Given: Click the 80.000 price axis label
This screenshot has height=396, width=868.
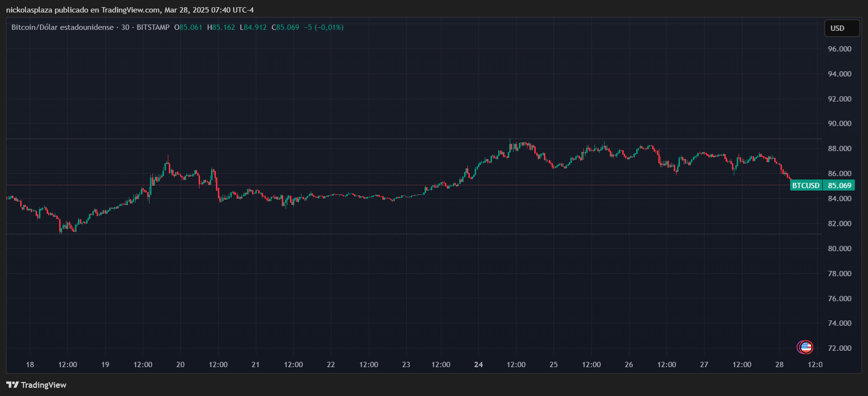Looking at the screenshot, I should (839, 249).
